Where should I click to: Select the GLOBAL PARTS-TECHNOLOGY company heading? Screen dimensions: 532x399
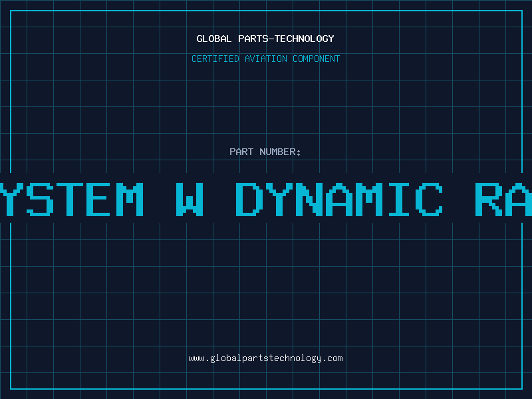tap(265, 39)
